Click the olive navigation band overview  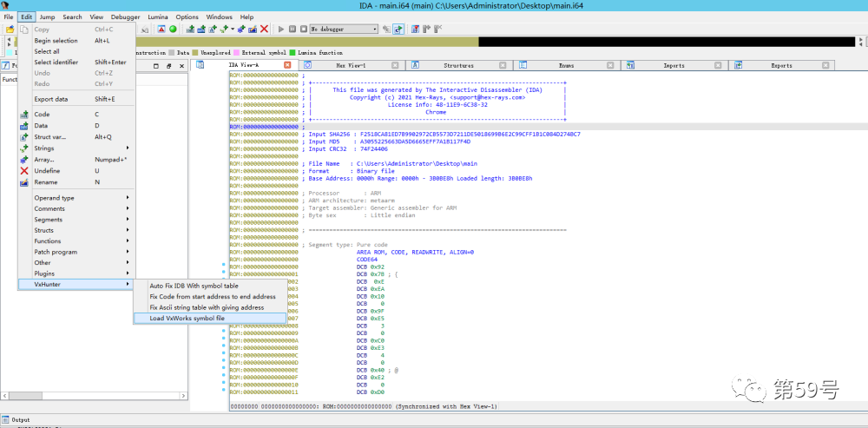click(306, 42)
